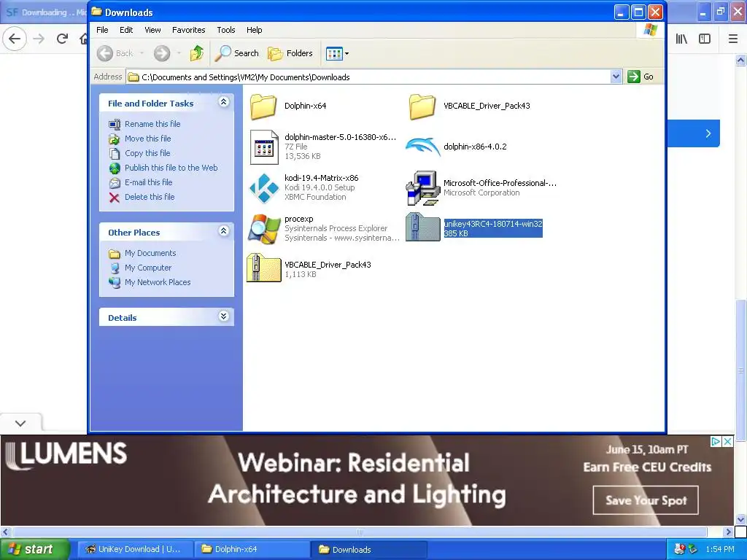Click the Forward arrow in Explorer toolbar
This screenshot has width=747, height=560.
[x=162, y=53]
